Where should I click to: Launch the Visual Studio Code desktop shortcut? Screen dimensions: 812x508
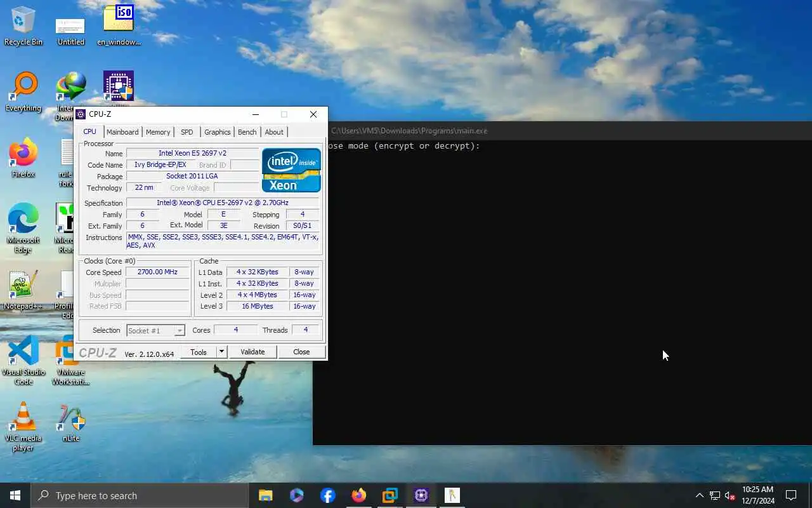(23, 361)
